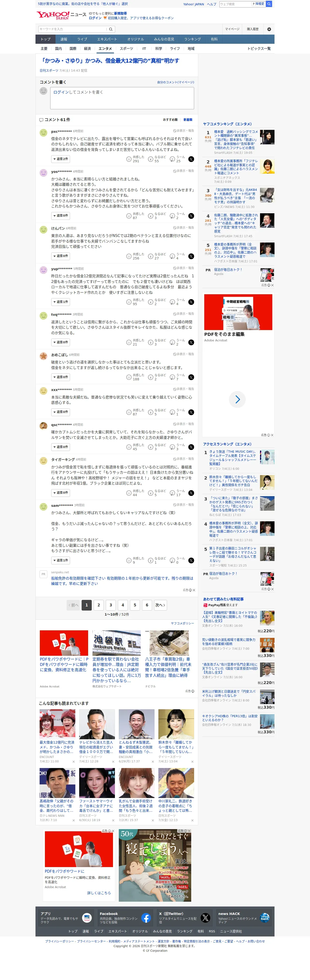Open the 鈴木奈々 recommended article thumbnail

(176, 724)
